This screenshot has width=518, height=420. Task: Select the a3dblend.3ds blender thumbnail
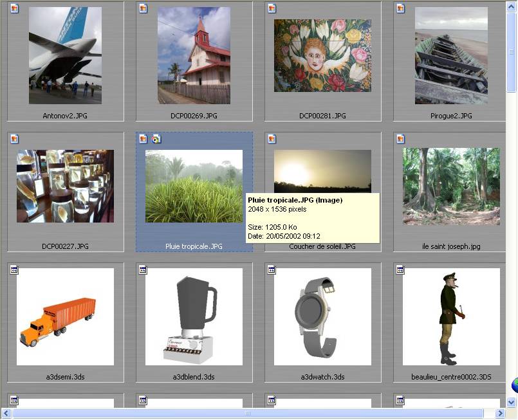(x=194, y=316)
